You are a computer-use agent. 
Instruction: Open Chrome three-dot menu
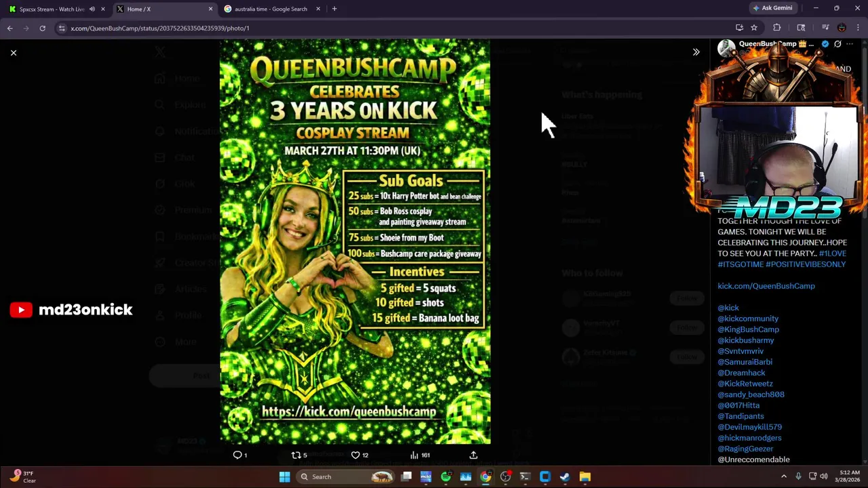[x=858, y=28]
